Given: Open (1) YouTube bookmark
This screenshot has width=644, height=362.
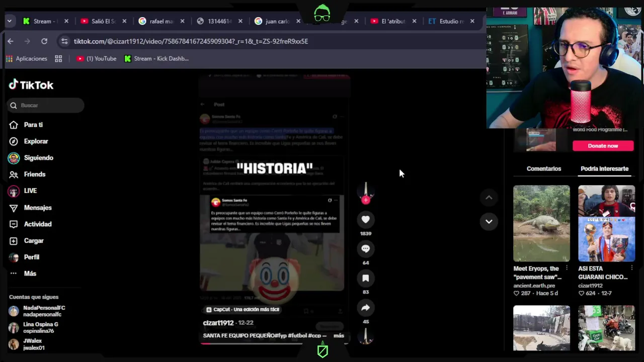Looking at the screenshot, I should point(97,59).
